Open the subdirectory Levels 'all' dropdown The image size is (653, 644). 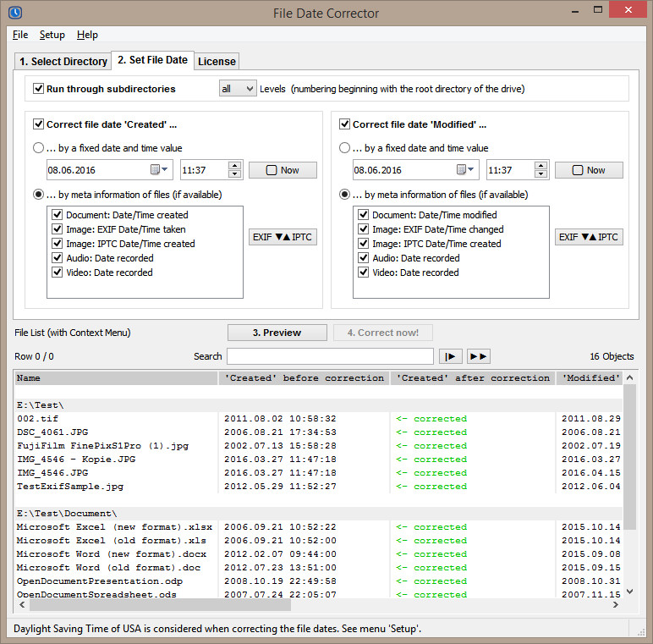[x=238, y=89]
